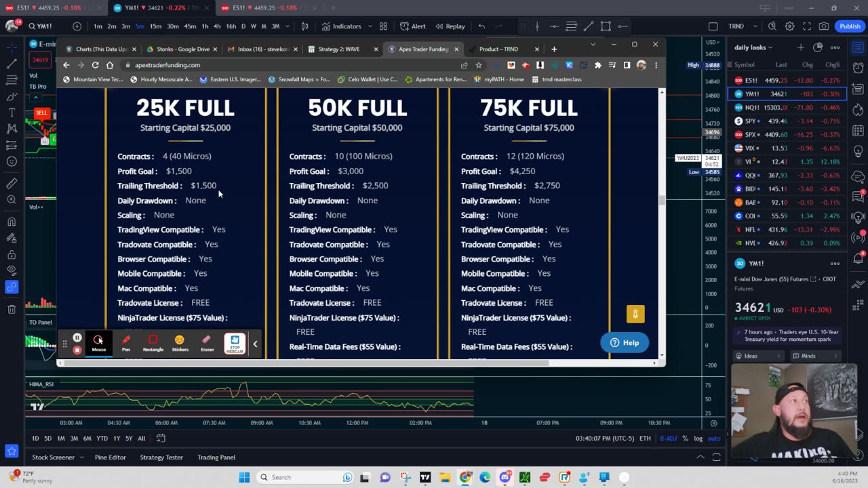Open the Mountain View Tec... bookmark

point(93,79)
